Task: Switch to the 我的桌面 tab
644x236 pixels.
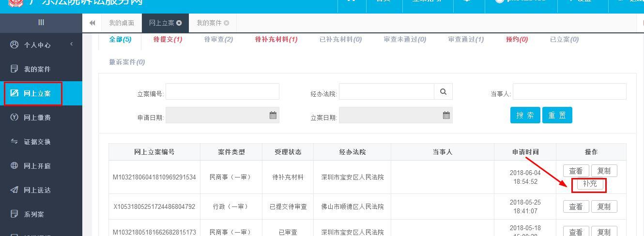Action: point(122,23)
